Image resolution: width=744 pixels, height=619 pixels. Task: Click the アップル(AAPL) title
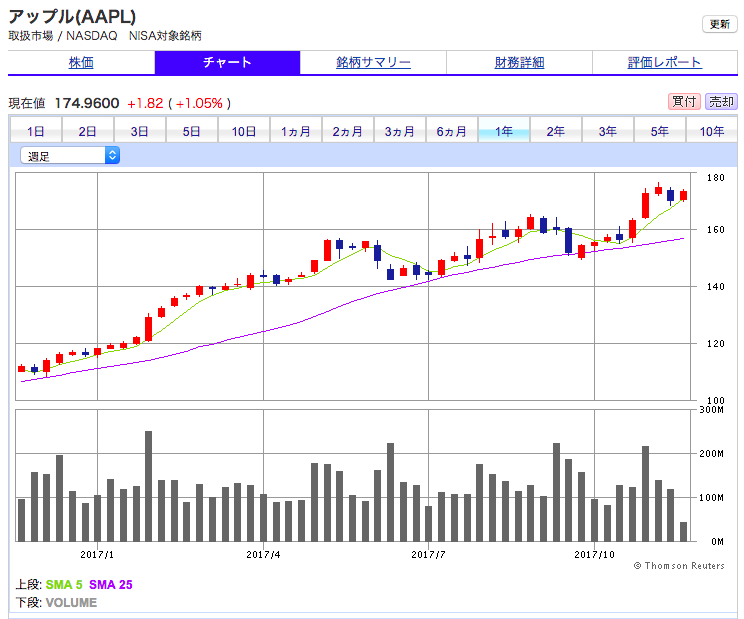[x=72, y=17]
